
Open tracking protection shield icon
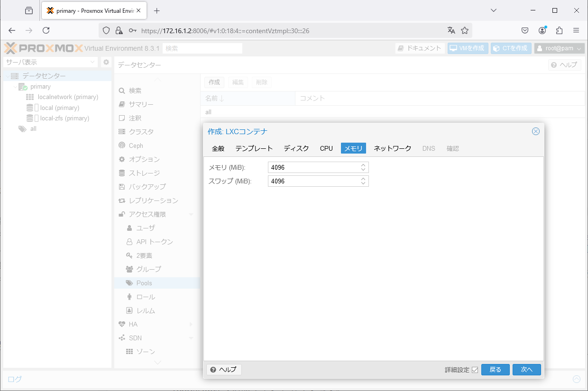click(x=107, y=30)
